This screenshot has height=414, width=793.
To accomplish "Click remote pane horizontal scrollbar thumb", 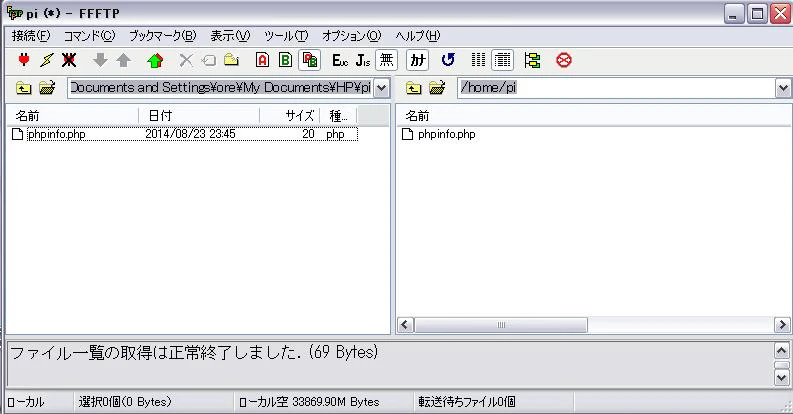I will coord(501,325).
